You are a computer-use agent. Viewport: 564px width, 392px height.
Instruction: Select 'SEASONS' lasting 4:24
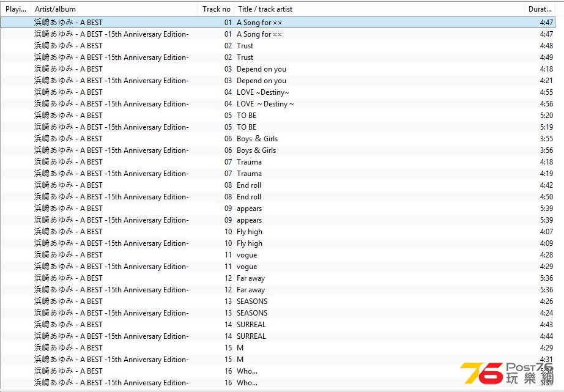click(252, 313)
